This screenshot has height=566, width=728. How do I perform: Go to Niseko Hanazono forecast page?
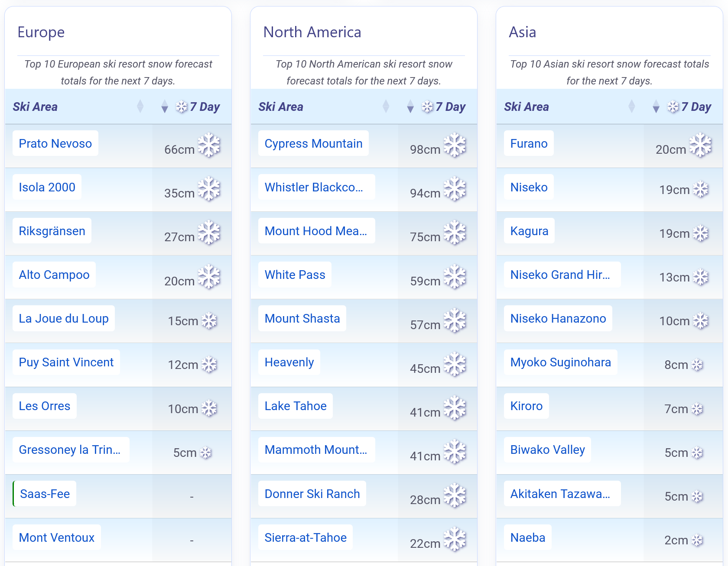pyautogui.click(x=558, y=318)
